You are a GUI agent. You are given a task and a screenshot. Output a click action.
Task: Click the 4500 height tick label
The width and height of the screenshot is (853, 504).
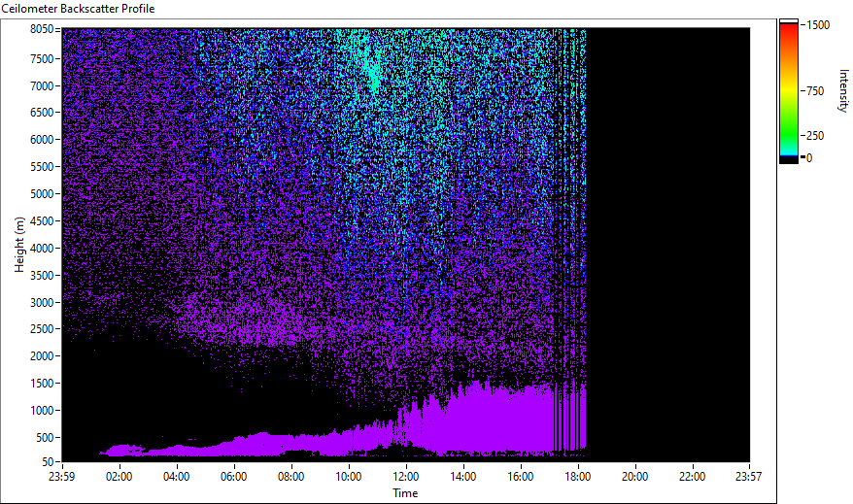point(42,221)
